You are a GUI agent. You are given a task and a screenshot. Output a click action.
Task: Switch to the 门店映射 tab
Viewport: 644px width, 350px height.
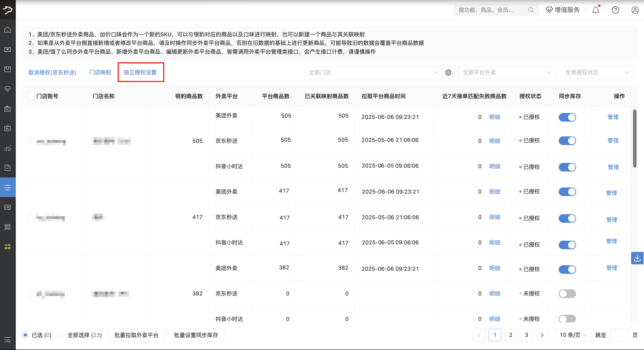tap(100, 72)
